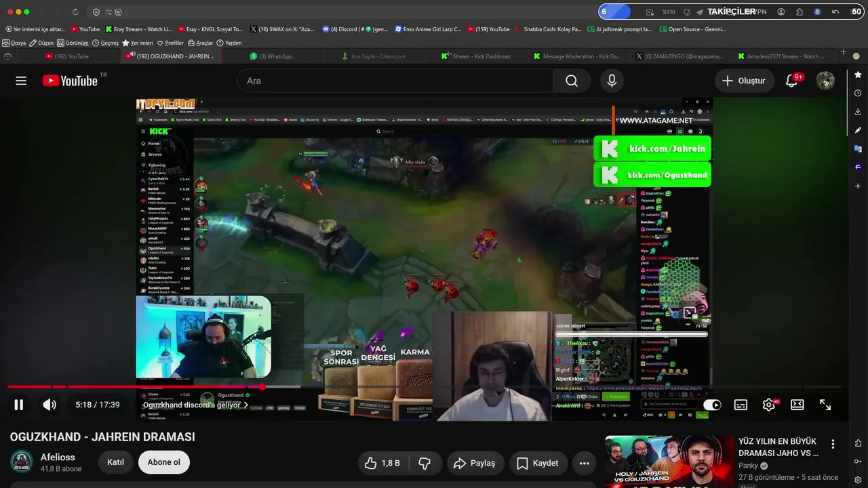This screenshot has width=868, height=488.
Task: Enter fullscreen video mode
Action: coord(825,405)
